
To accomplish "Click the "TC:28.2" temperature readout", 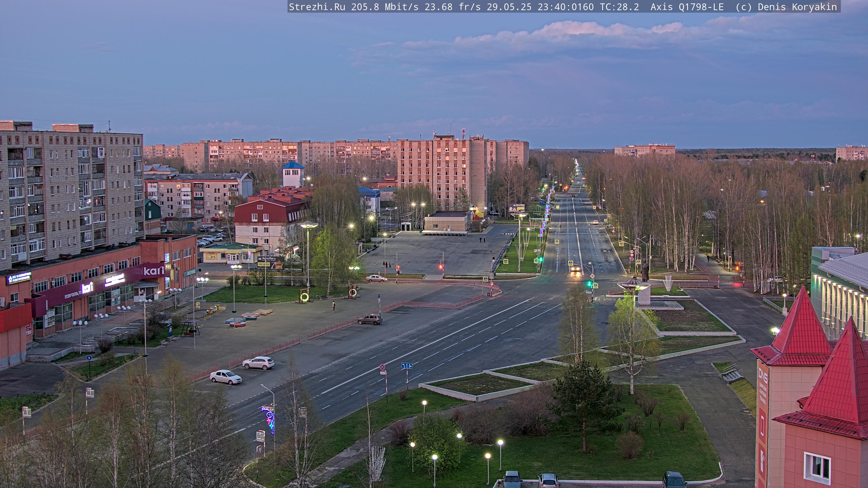I will 619,7.
